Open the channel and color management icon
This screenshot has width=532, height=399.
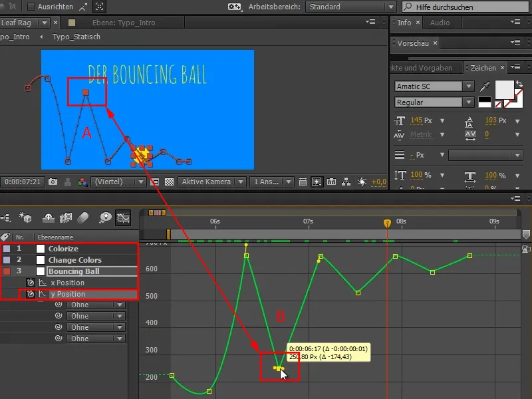[x=82, y=182]
